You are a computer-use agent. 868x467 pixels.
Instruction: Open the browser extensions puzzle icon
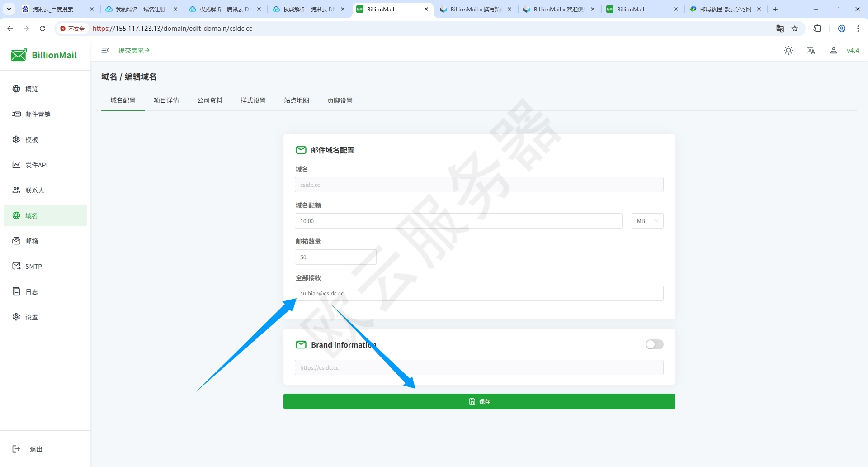point(817,29)
